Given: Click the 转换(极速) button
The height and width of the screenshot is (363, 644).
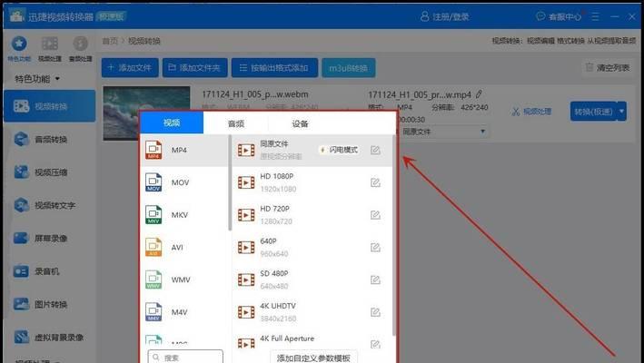Looking at the screenshot, I should point(593,111).
